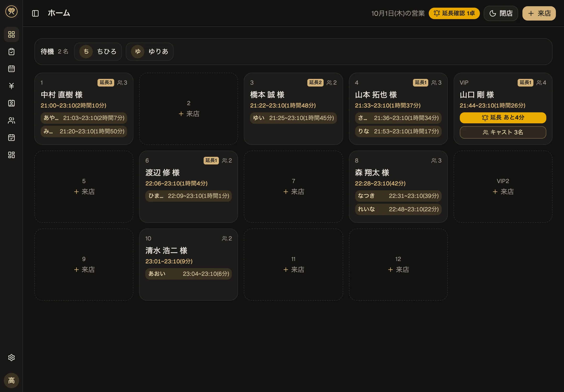Open the settings gear icon
564x392 pixels.
(11, 357)
